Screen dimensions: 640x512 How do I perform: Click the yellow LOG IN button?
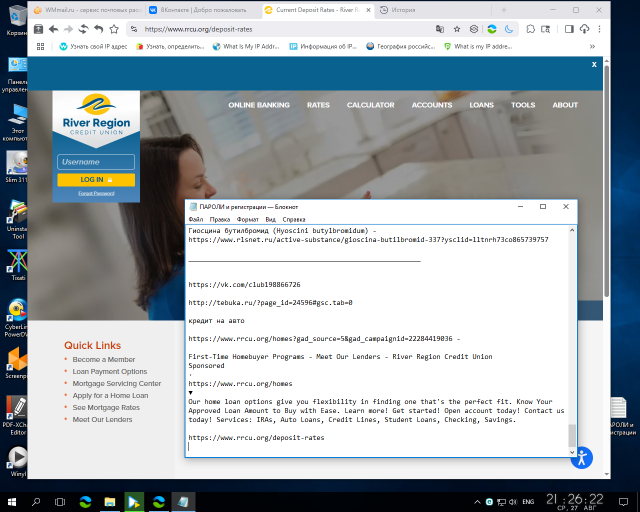coord(96,180)
